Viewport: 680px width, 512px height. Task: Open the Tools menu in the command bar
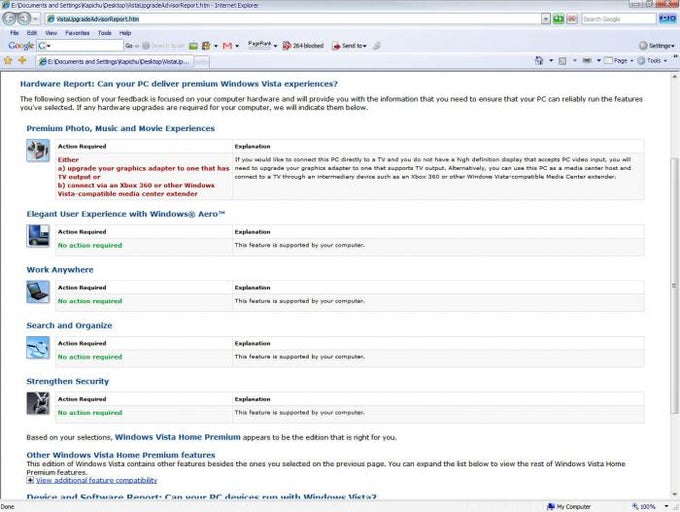tap(652, 61)
